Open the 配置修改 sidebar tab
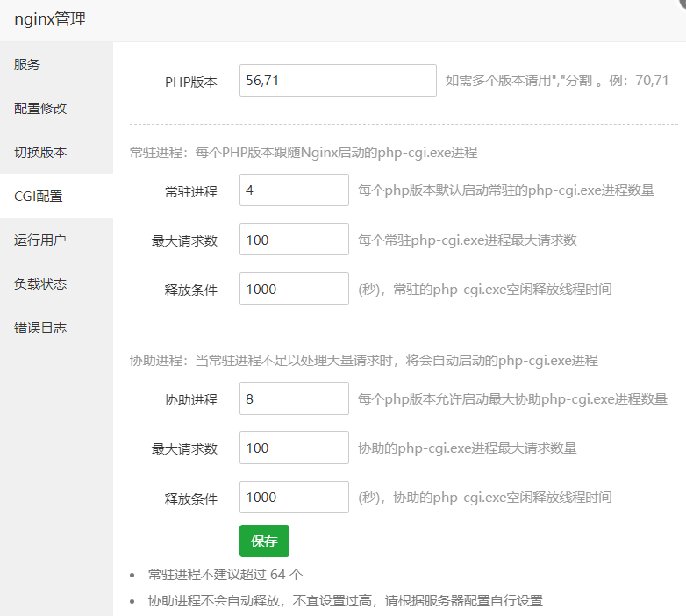The image size is (686, 616). click(56, 108)
